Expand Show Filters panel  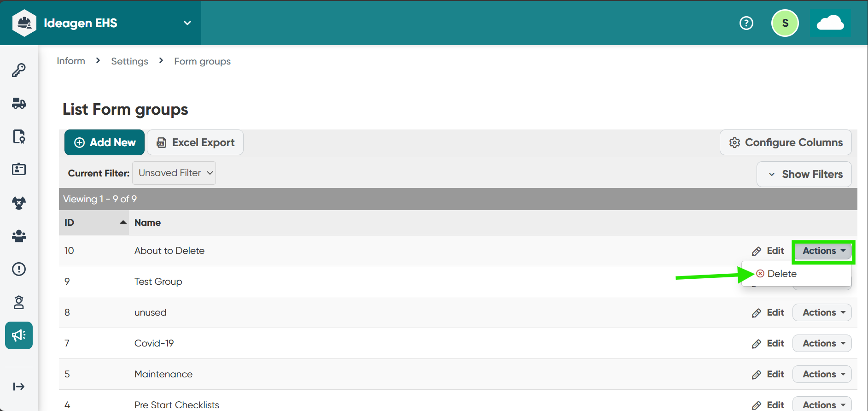point(804,174)
